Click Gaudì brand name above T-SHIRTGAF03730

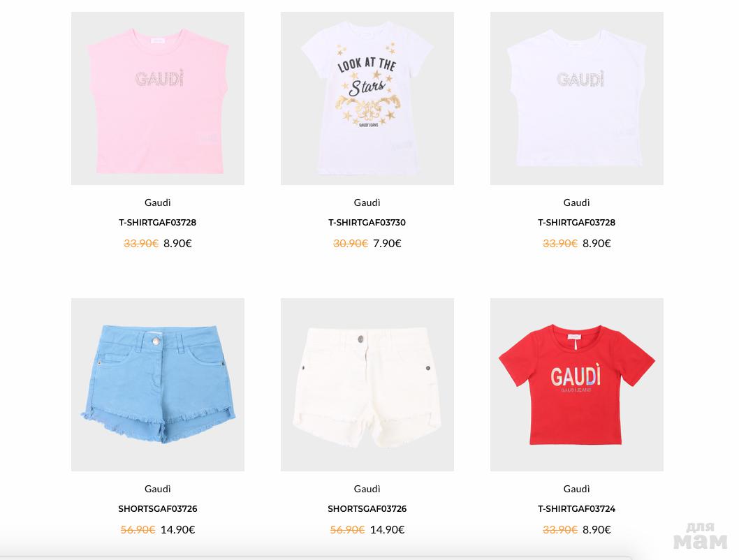367,202
